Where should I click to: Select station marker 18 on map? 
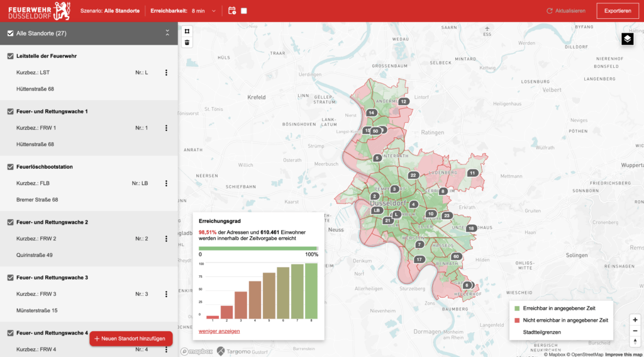[x=471, y=229]
